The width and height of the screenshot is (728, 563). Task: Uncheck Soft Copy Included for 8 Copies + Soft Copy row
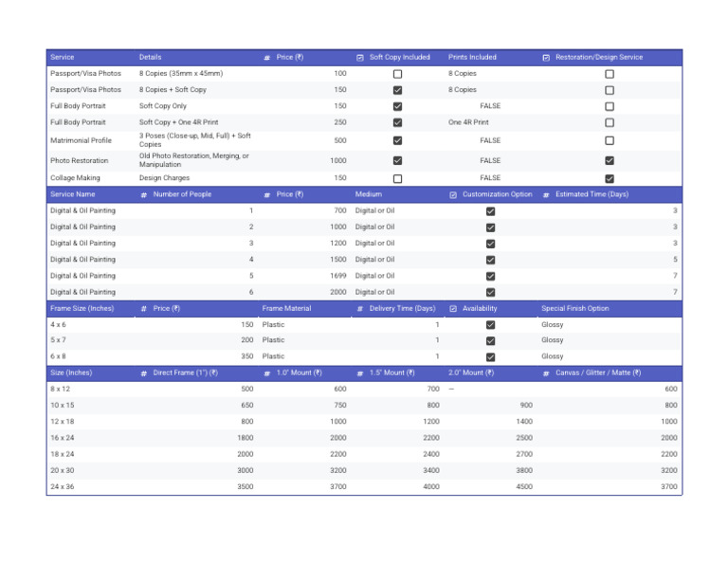click(x=397, y=90)
